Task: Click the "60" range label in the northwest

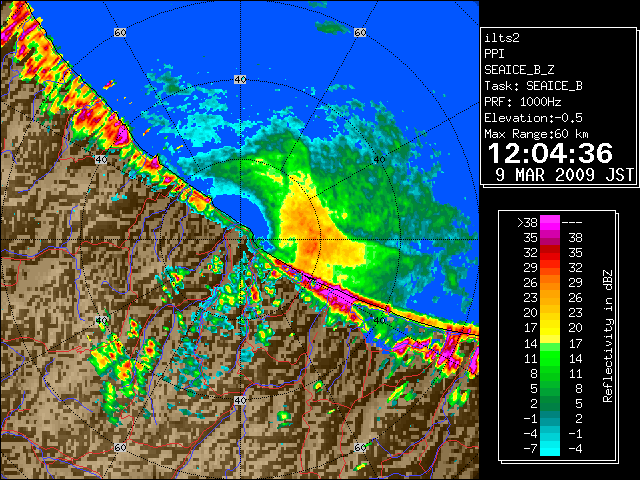Action: click(x=120, y=32)
